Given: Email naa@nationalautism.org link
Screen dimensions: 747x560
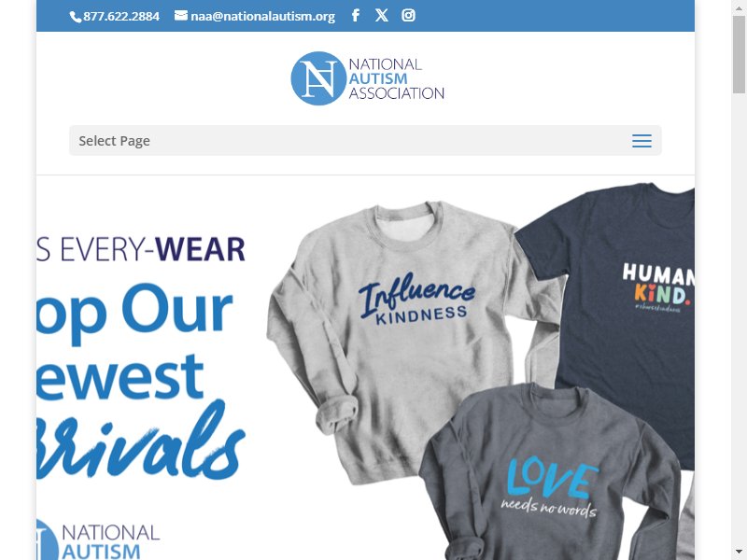Looking at the screenshot, I should tap(262, 16).
